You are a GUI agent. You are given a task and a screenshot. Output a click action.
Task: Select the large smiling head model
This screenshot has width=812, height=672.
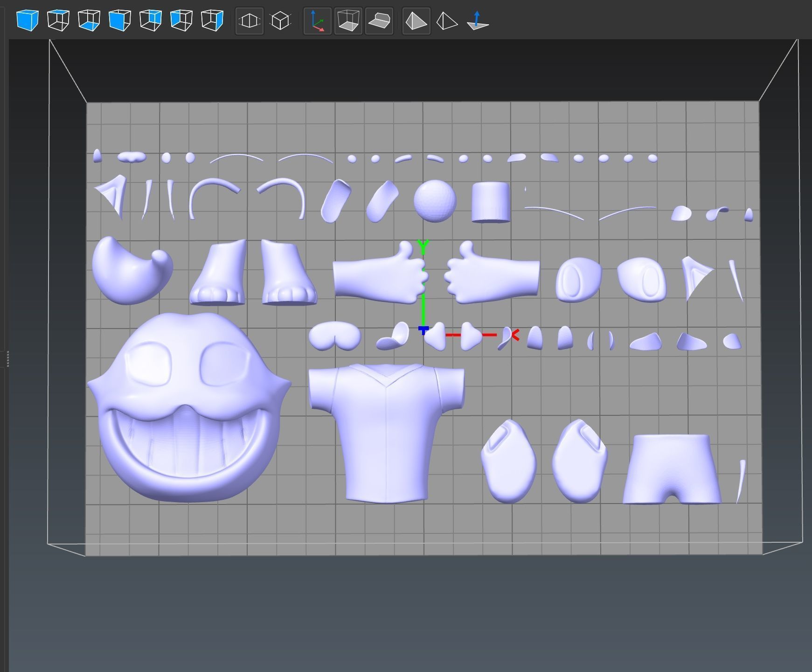189,407
